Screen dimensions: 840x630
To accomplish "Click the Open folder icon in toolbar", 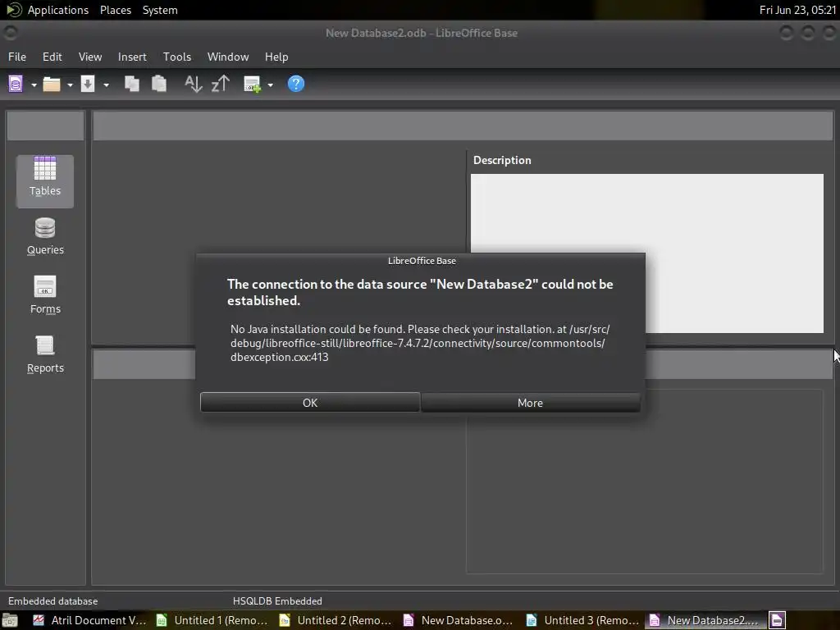I will (52, 84).
